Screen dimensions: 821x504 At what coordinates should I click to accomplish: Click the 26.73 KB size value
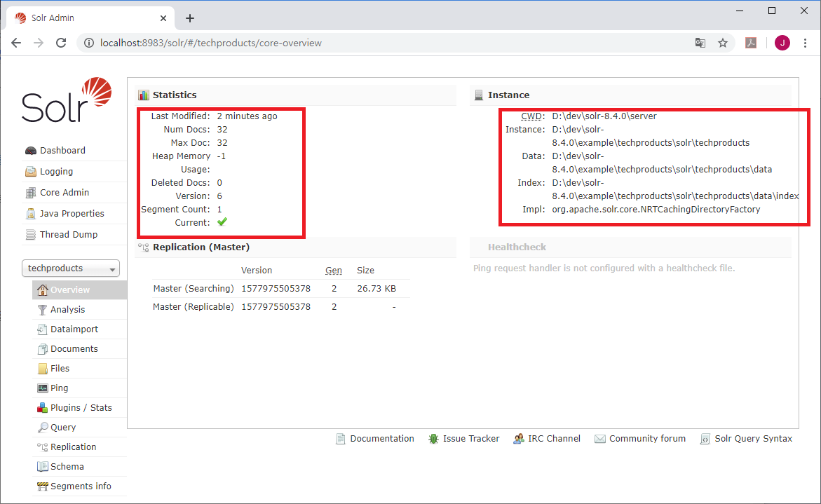point(376,288)
